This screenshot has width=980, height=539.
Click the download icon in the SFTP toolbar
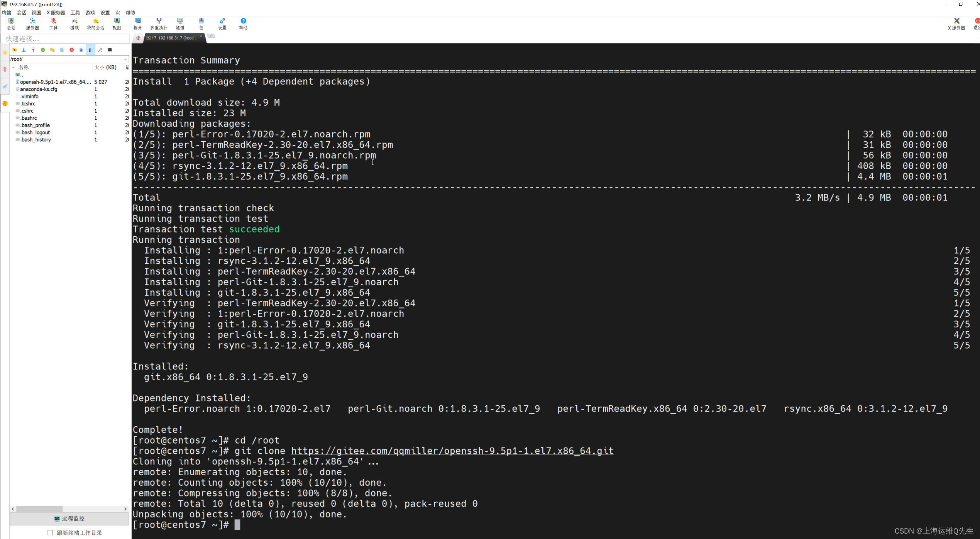(x=24, y=50)
